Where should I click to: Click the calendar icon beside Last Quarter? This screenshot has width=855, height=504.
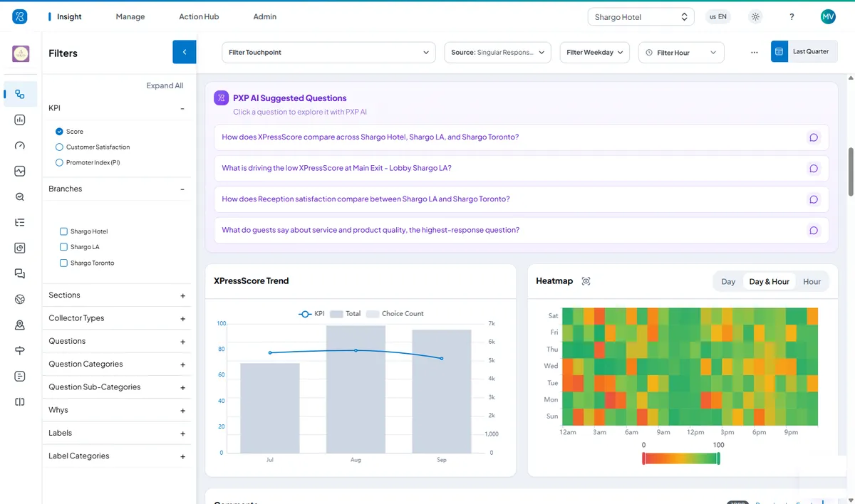779,51
